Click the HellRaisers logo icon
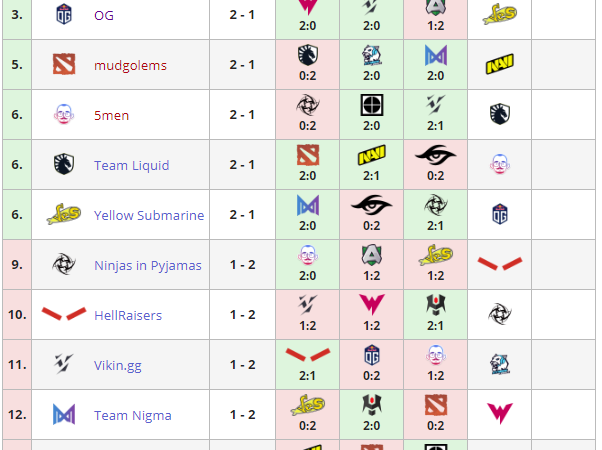The height and width of the screenshot is (450, 602). pyautogui.click(x=64, y=315)
